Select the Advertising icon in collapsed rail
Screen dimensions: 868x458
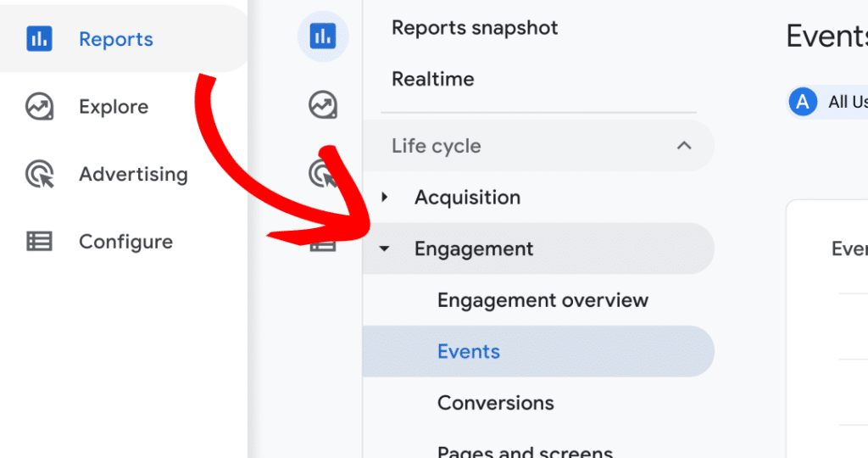click(x=322, y=173)
